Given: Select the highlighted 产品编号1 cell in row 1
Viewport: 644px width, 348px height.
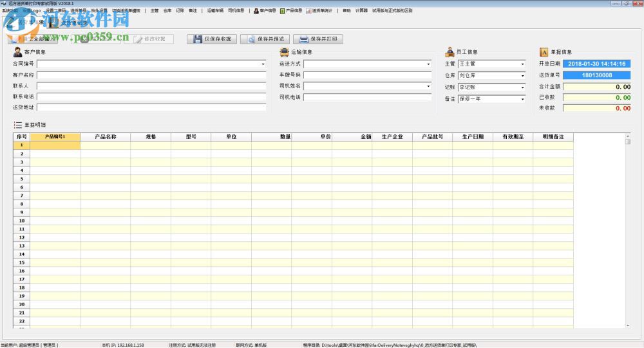Looking at the screenshot, I should [x=55, y=145].
